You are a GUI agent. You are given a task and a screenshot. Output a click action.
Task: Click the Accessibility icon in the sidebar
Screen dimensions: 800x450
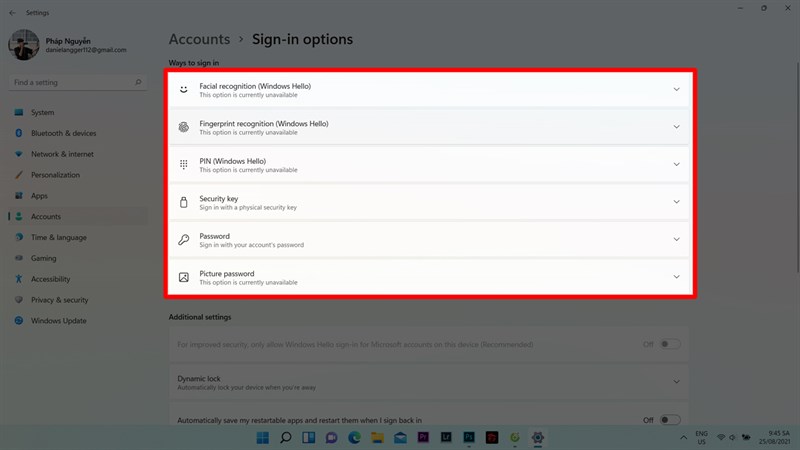(x=18, y=279)
